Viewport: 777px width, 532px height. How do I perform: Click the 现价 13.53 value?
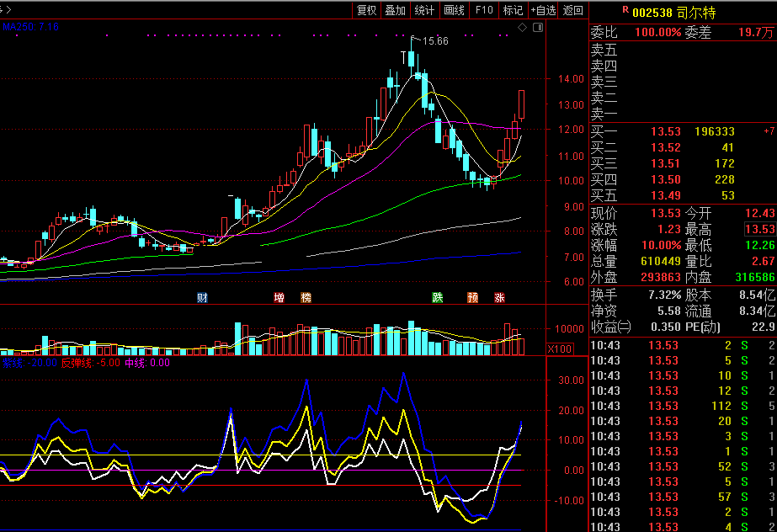666,214
